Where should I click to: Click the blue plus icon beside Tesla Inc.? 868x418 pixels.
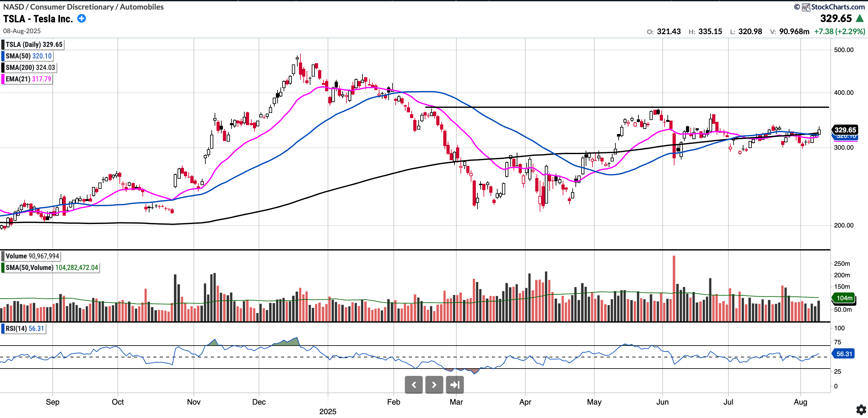[81, 19]
